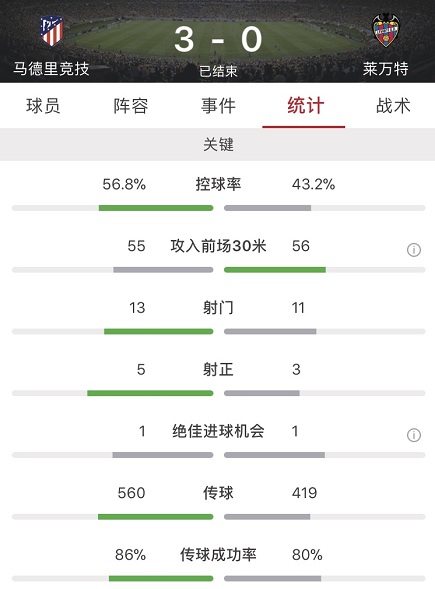Tap the green 56 final-third entries bar

[x=275, y=270]
